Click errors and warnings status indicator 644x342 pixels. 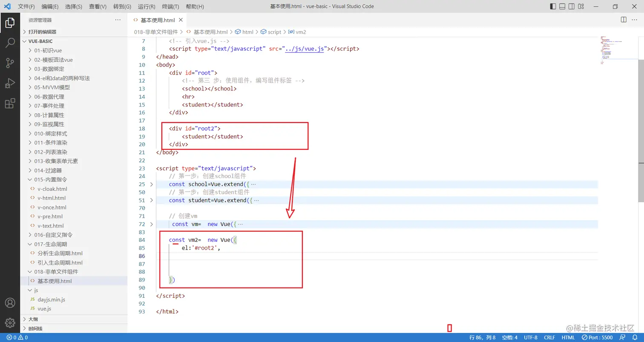point(17,337)
